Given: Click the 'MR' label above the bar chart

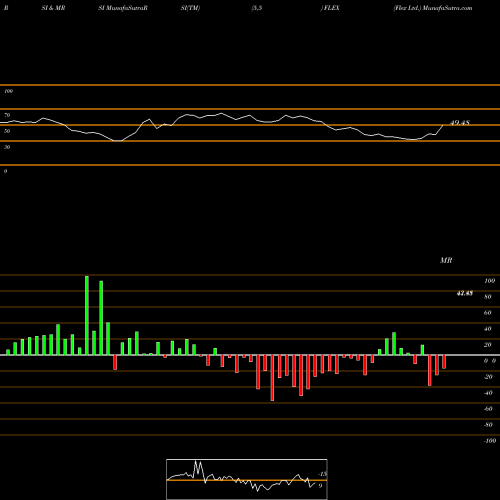Looking at the screenshot, I should click(x=446, y=260).
